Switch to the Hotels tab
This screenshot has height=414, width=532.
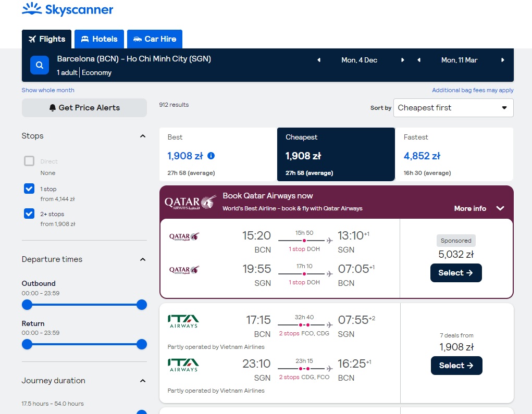pos(99,39)
